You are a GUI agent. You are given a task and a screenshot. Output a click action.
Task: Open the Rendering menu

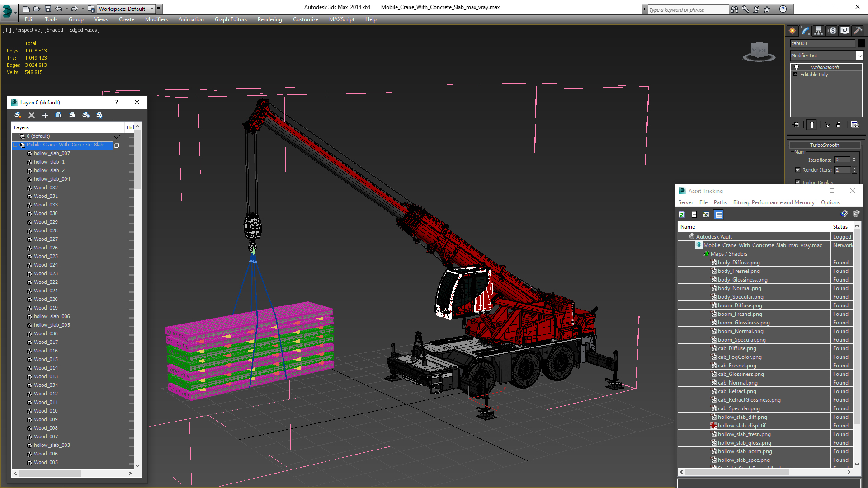(269, 19)
